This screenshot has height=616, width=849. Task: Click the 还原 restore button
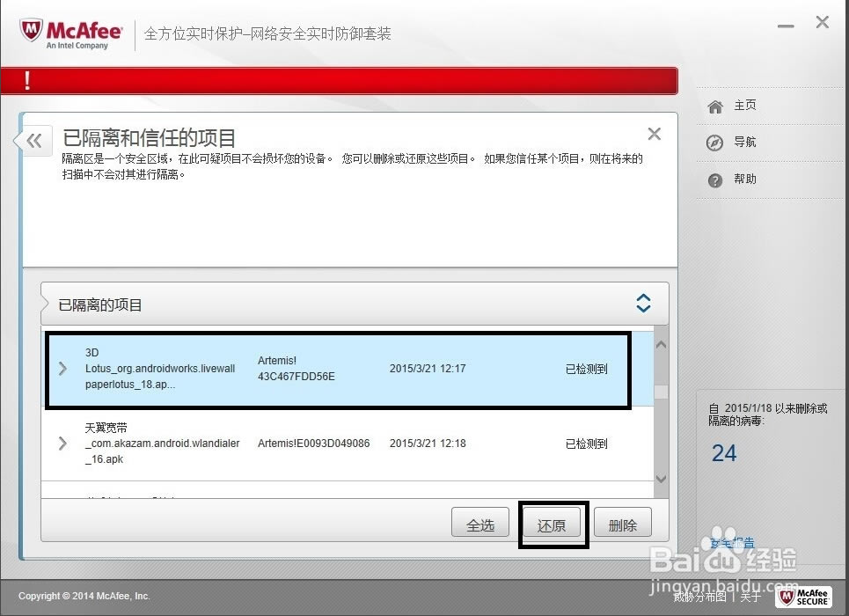(x=552, y=522)
